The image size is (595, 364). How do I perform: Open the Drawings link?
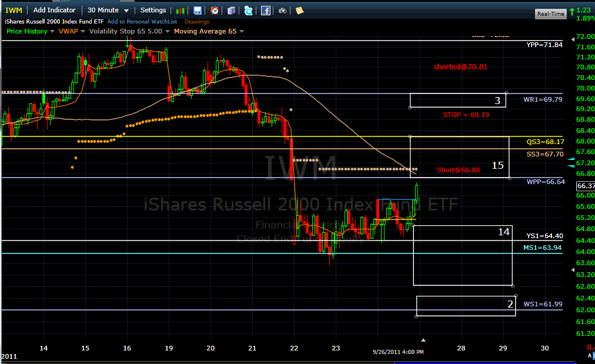pos(197,22)
